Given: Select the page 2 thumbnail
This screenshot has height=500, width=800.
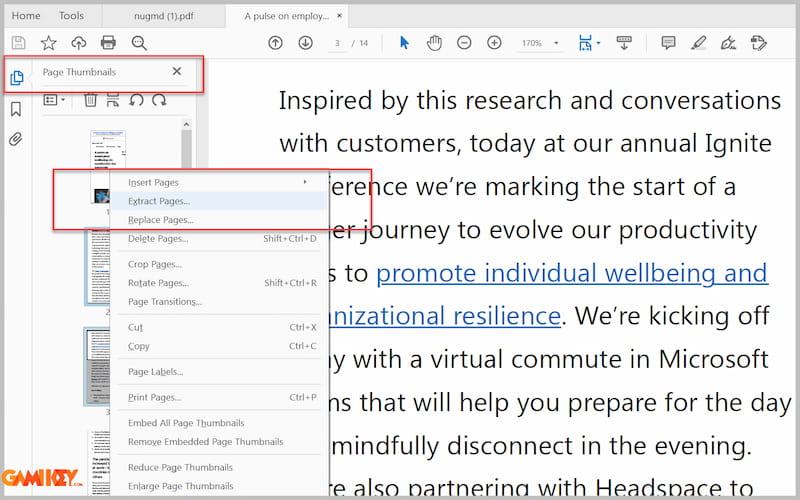Looking at the screenshot, I should pyautogui.click(x=98, y=266).
